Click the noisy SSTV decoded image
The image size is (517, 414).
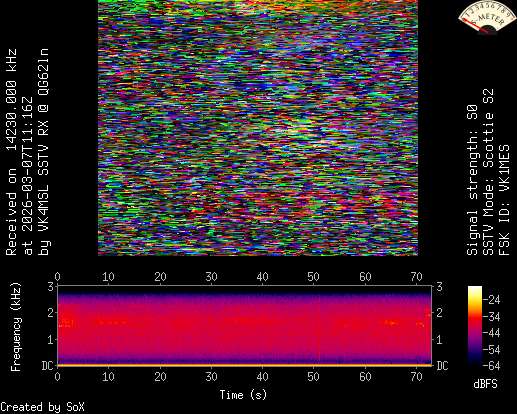pos(258,128)
